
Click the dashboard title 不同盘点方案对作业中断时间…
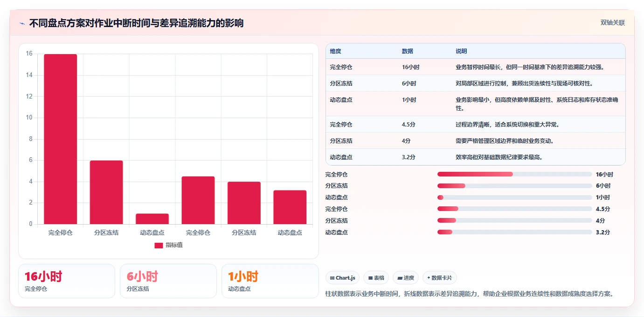[x=136, y=23]
